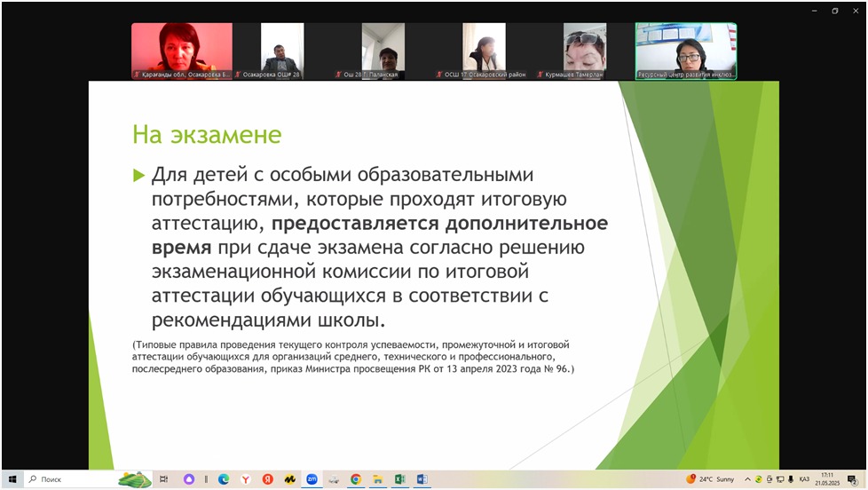The width and height of the screenshot is (868, 490).
Task: Select the Ош 28 Г. Паланская participant video
Action: click(383, 51)
